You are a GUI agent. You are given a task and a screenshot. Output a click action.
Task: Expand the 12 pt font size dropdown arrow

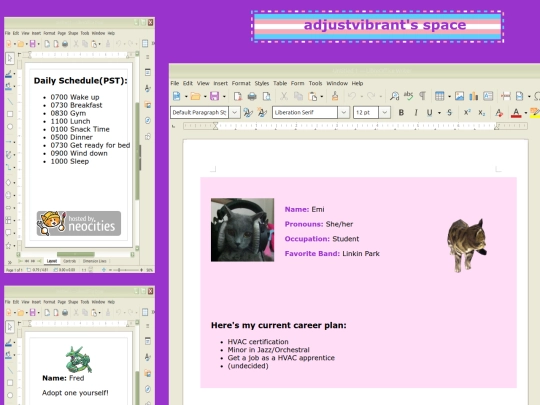[385, 113]
